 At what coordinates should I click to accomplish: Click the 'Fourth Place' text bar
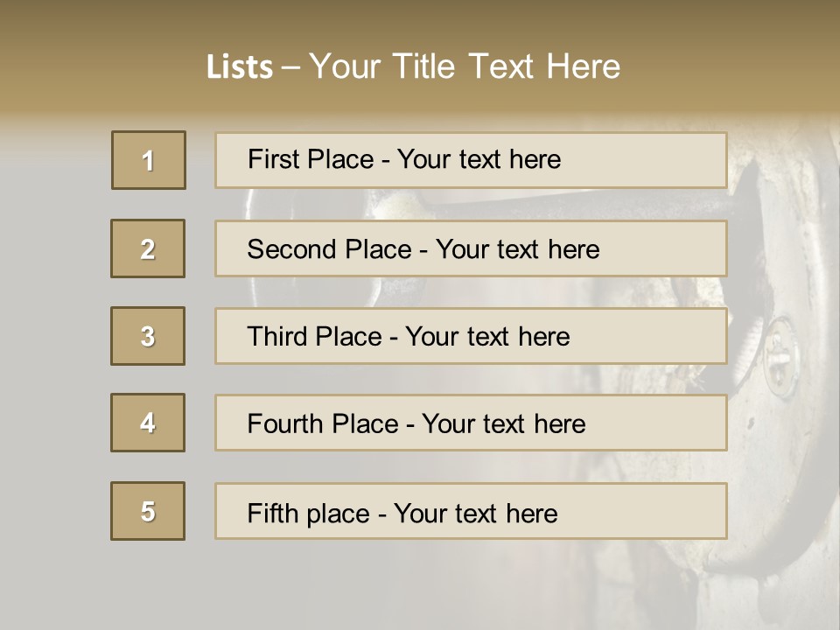[471, 423]
